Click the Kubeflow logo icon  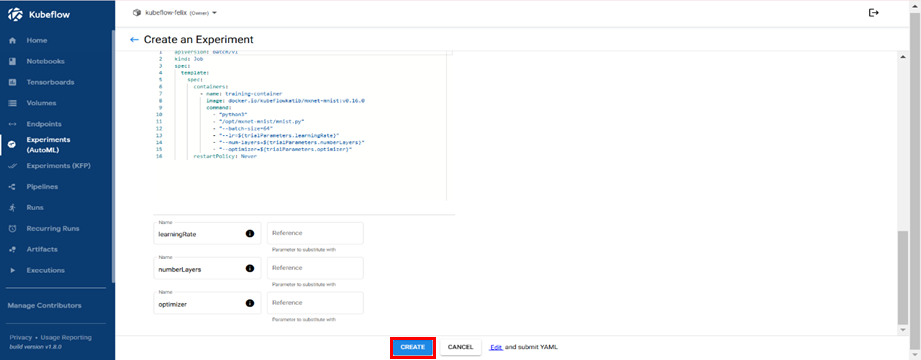(15, 15)
